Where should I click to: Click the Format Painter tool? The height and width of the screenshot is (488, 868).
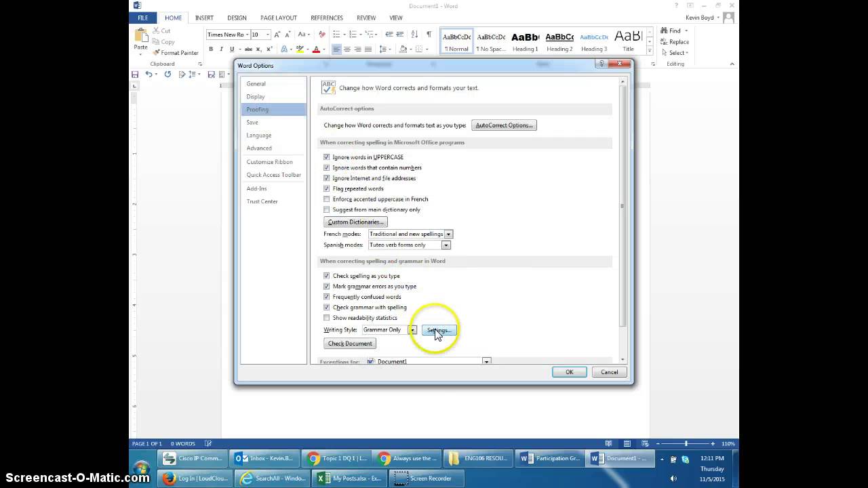[x=175, y=53]
